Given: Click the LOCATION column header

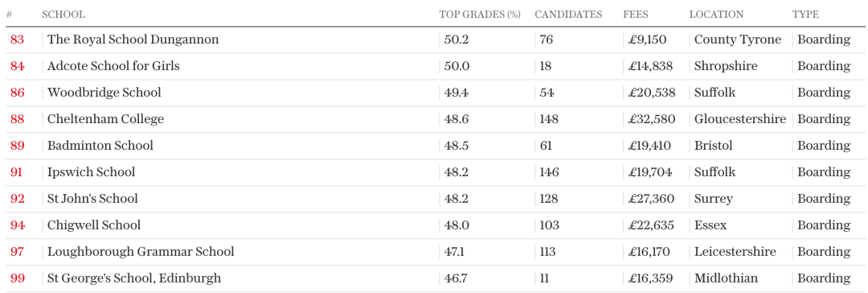Looking at the screenshot, I should tap(716, 14).
